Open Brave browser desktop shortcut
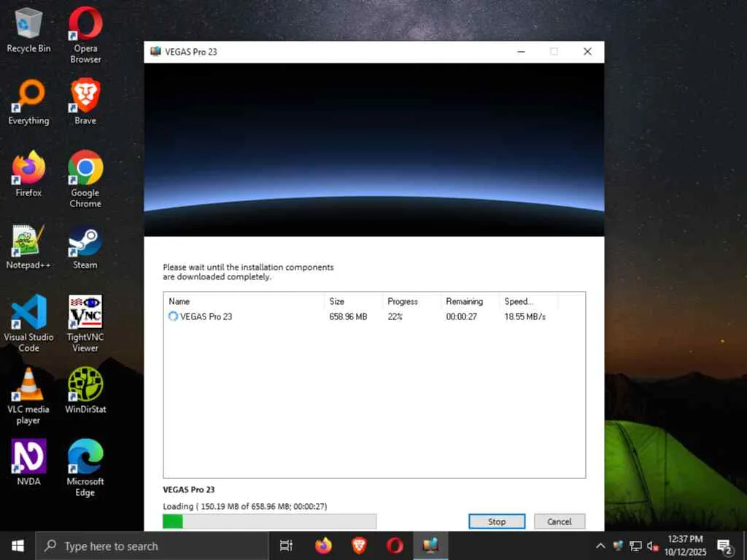Viewport: 747px width, 560px height. (85, 102)
